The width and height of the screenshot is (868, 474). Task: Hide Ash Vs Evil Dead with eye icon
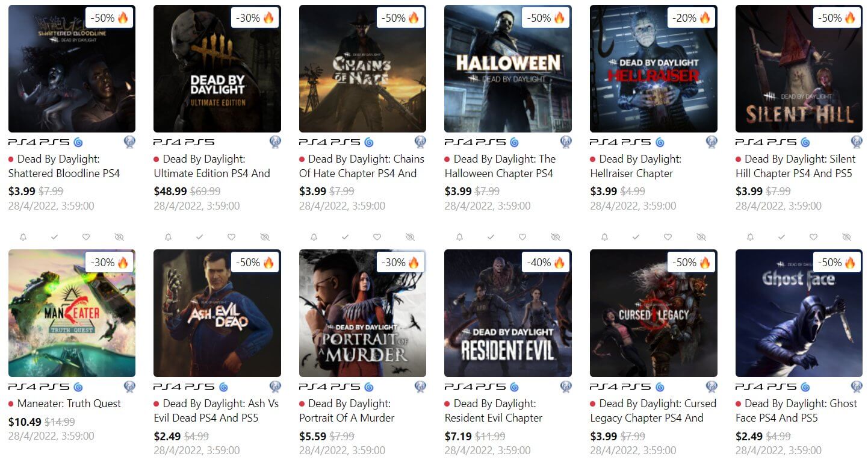pyautogui.click(x=264, y=237)
